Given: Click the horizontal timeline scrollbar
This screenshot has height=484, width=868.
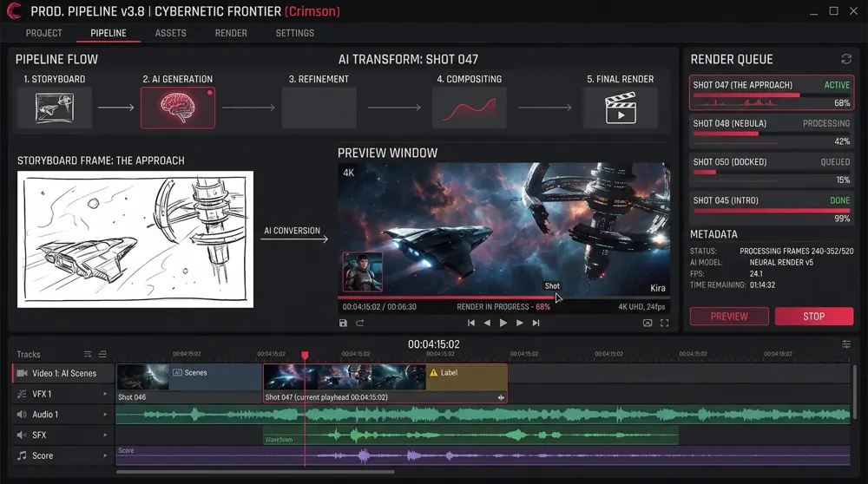Looking at the screenshot, I should [255, 472].
